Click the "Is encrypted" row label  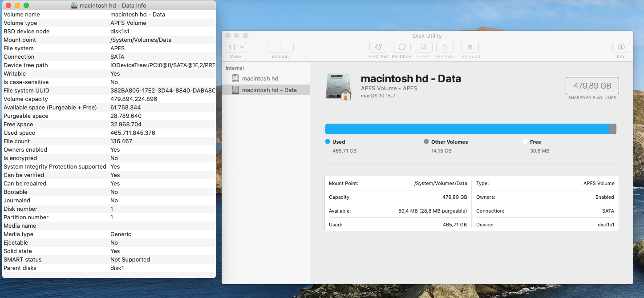coord(20,158)
